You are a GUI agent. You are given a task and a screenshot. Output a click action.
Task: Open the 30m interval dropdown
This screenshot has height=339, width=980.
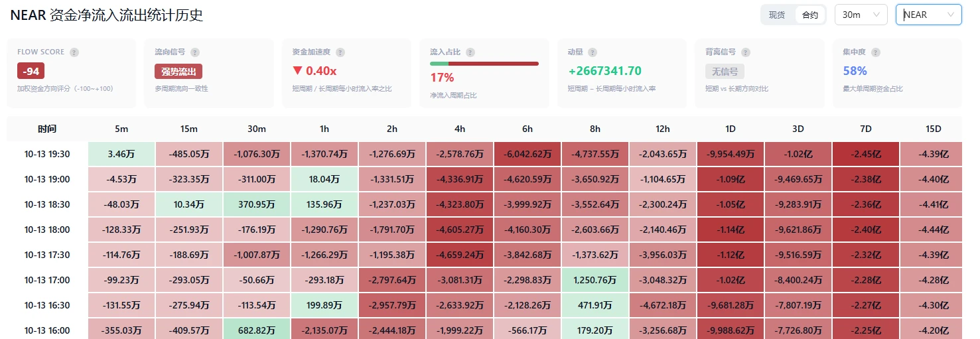pos(861,15)
